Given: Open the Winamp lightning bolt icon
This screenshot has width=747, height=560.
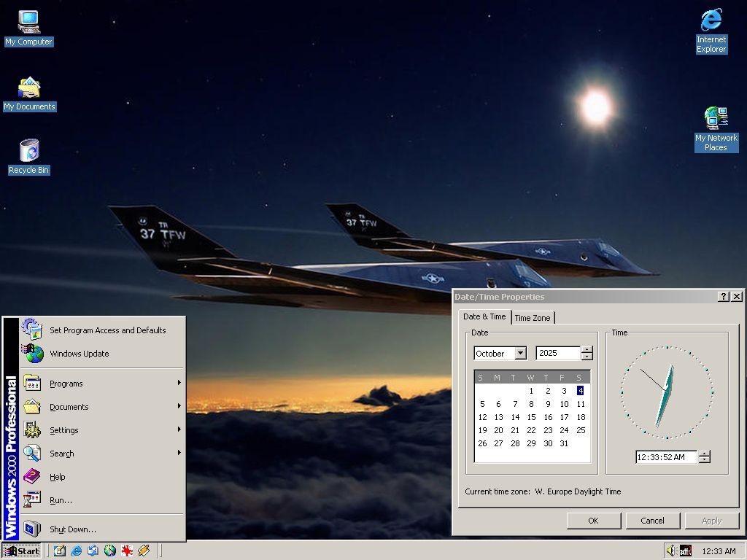Looking at the screenshot, I should (144, 551).
